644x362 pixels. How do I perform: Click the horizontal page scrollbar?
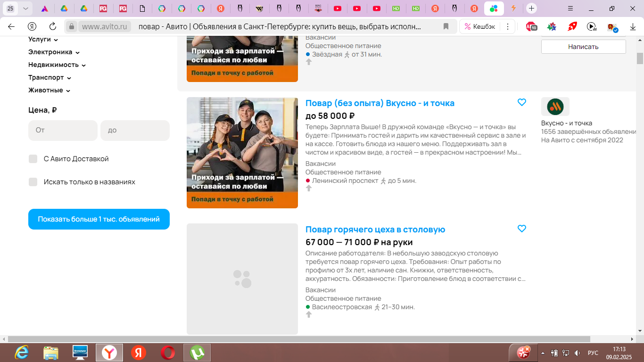pyautogui.click(x=299, y=339)
